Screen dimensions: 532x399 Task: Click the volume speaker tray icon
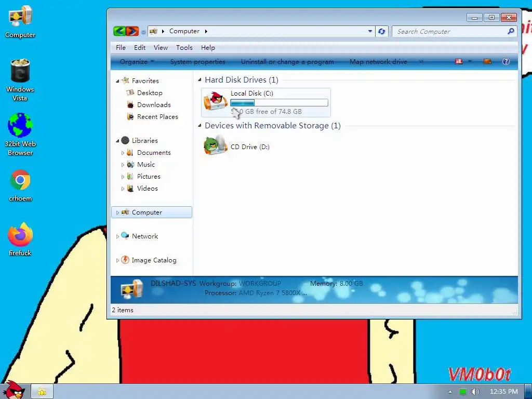click(x=475, y=392)
